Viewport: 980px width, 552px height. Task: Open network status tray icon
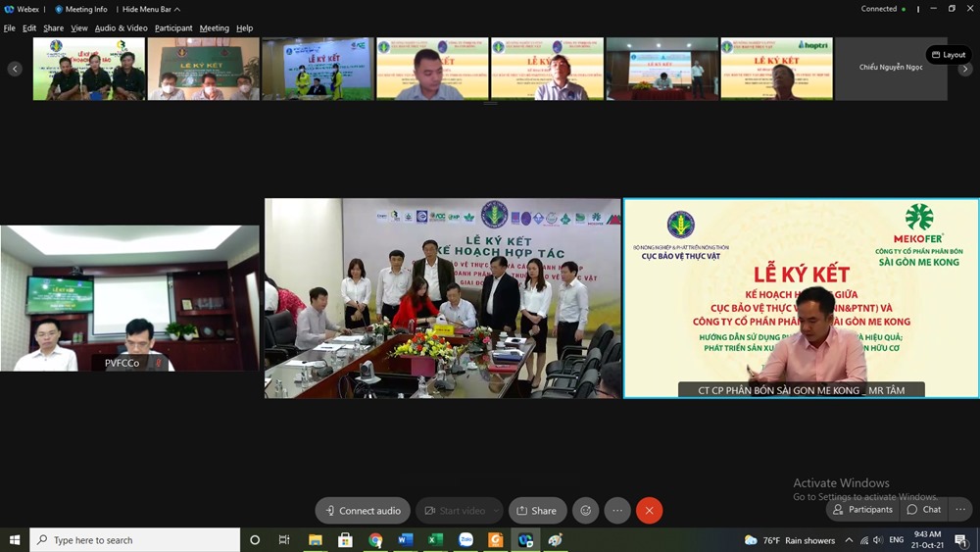[x=864, y=540]
